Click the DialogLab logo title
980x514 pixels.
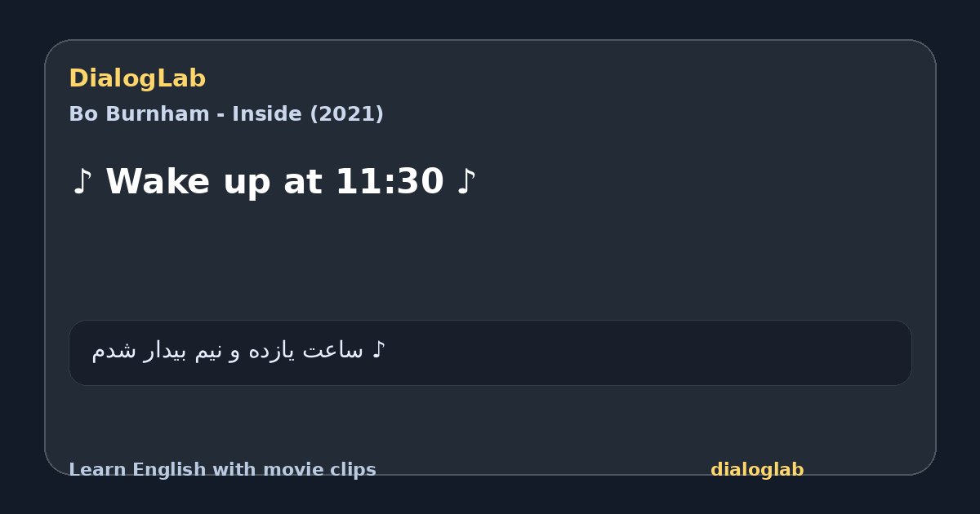(137, 78)
